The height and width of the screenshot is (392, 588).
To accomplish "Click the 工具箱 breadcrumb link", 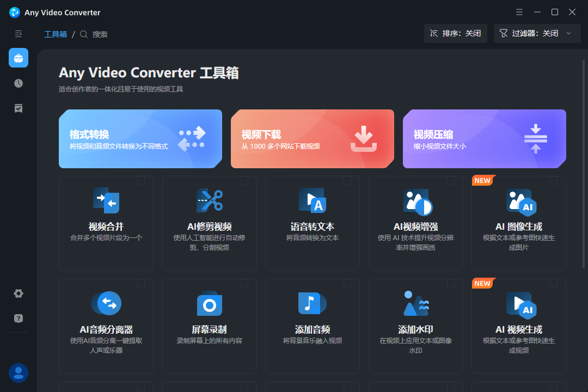I will tap(56, 34).
